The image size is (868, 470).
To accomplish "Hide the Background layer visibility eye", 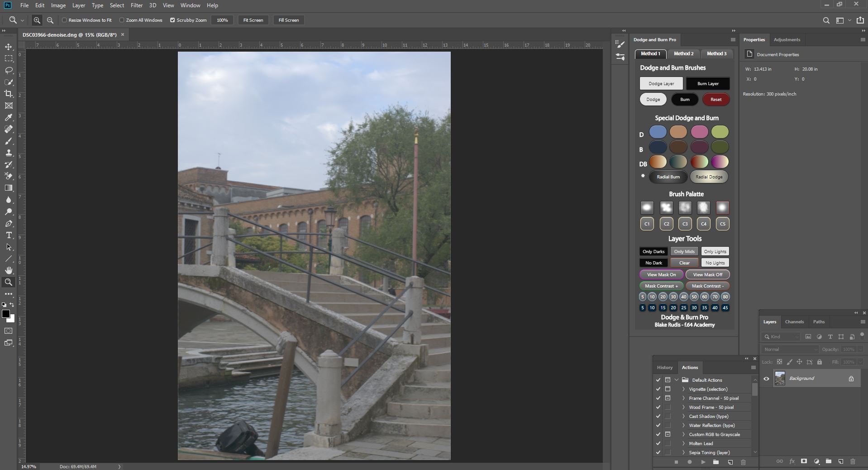I will [766, 379].
